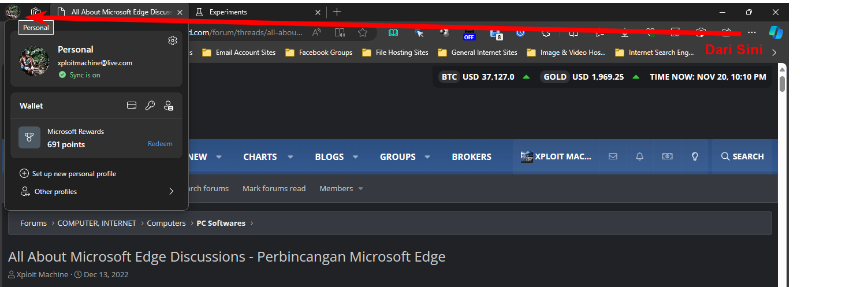This screenshot has width=868, height=287.
Task: Toggle the lightbulb style icon in forum nav
Action: pyautogui.click(x=695, y=156)
